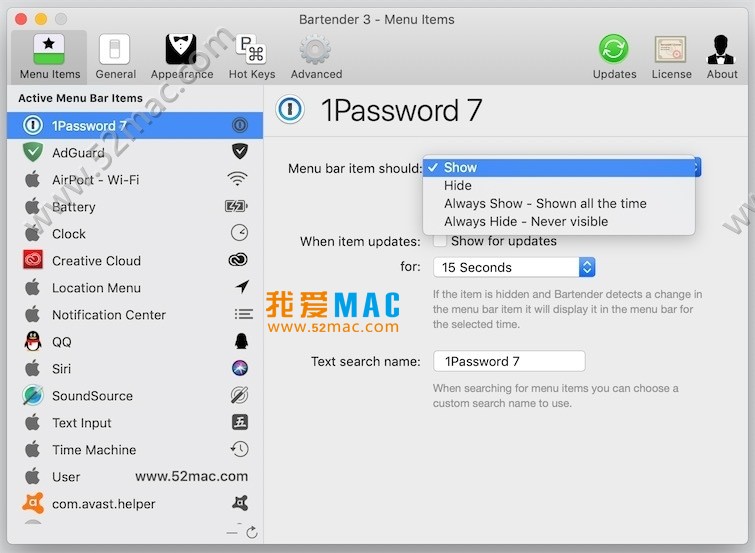755x553 pixels.
Task: Click the red Creative Cloud app icon
Action: click(33, 260)
